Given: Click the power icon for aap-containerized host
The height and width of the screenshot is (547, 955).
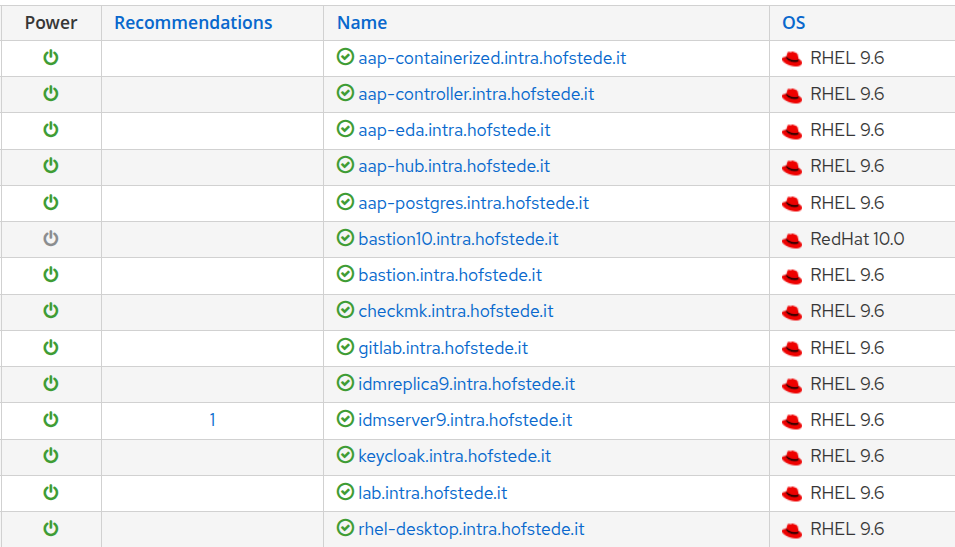Looking at the screenshot, I should [51, 58].
